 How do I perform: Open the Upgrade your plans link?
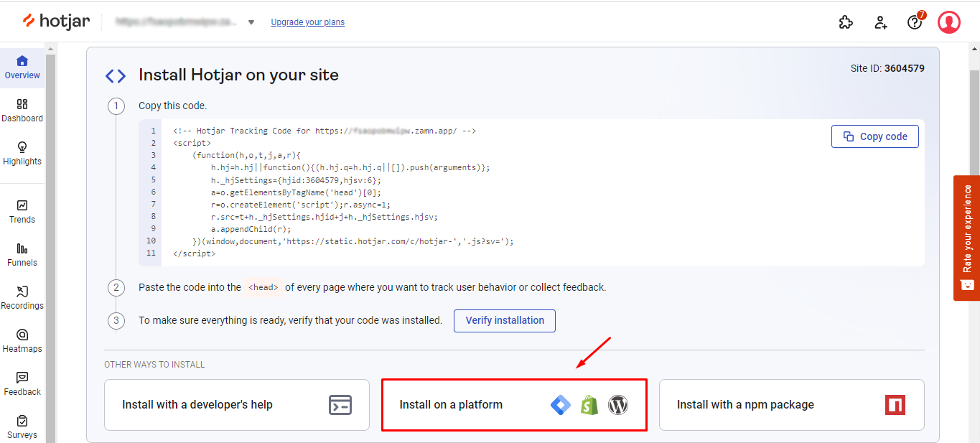tap(307, 22)
